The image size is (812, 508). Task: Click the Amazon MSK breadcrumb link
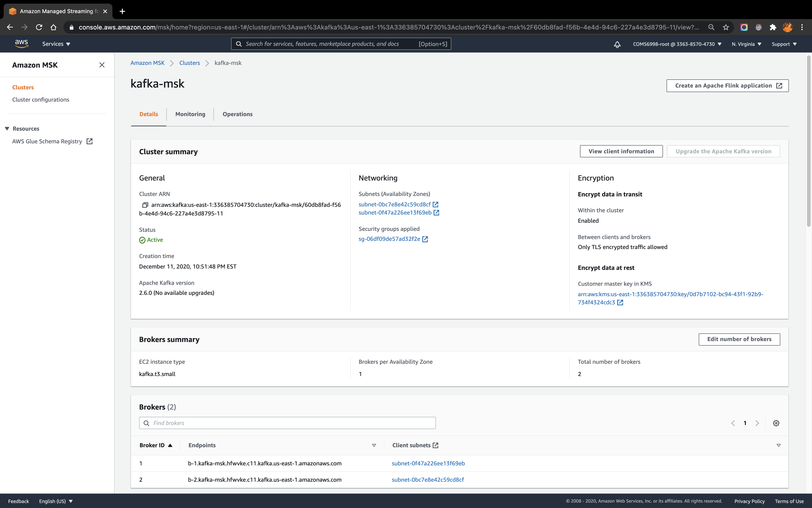tap(147, 63)
